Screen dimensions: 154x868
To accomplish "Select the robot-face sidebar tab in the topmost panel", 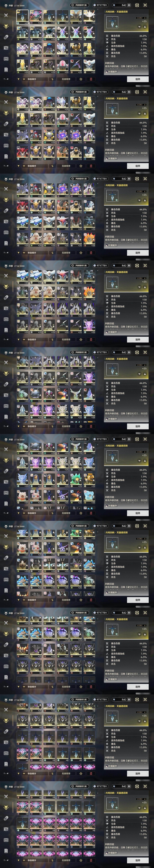I will (6, 59).
